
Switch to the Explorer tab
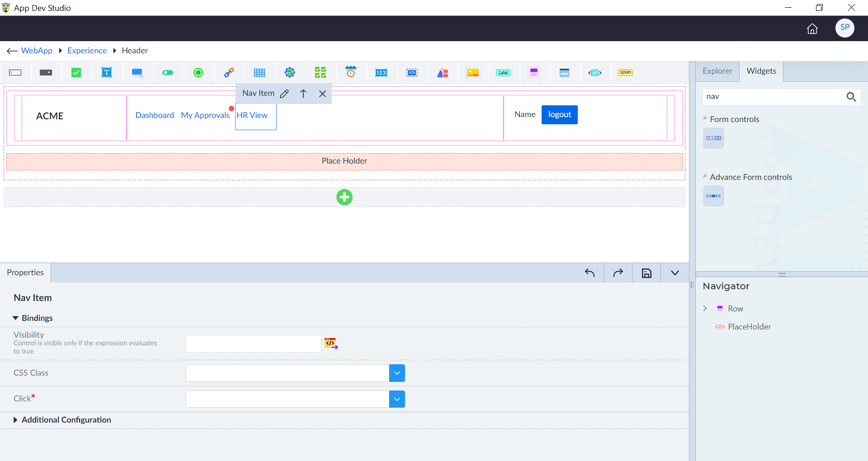717,71
